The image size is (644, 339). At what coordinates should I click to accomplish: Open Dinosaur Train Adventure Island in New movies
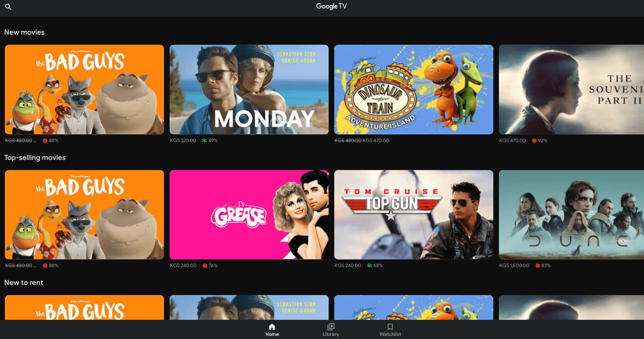[x=414, y=89]
